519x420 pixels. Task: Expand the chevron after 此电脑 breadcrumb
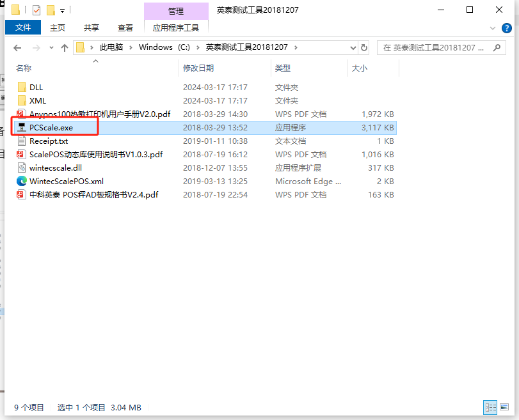[x=131, y=47]
